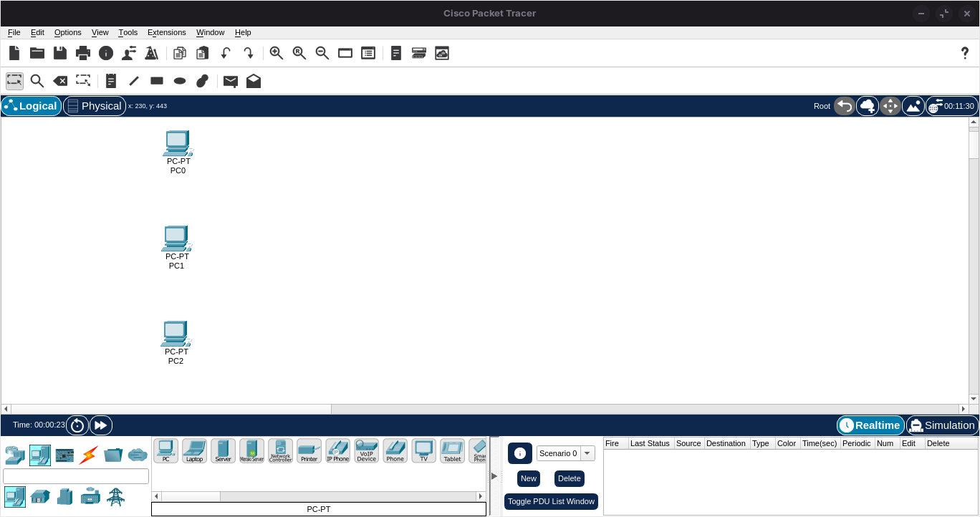Viewport: 980px width, 517px height.
Task: Click the Redo arrow icon
Action: tap(249, 53)
